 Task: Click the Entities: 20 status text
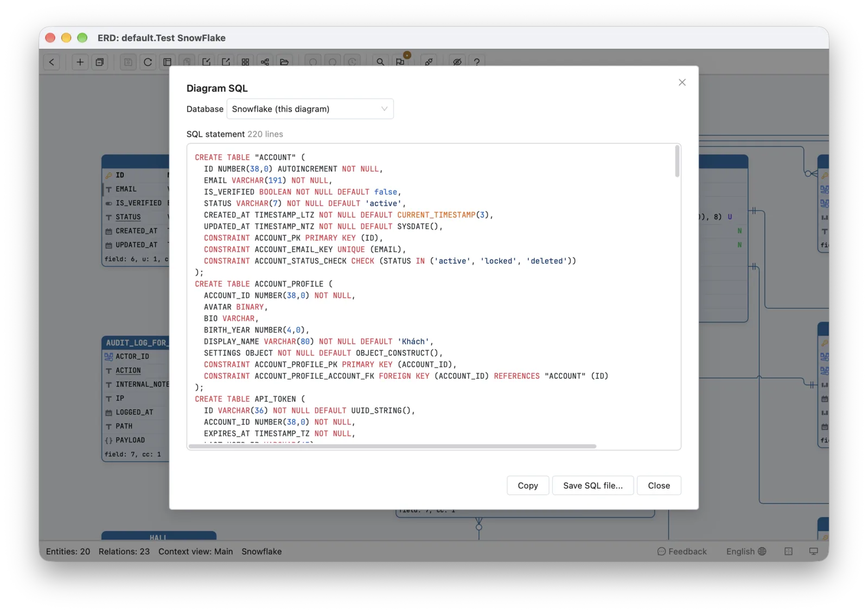(x=68, y=551)
